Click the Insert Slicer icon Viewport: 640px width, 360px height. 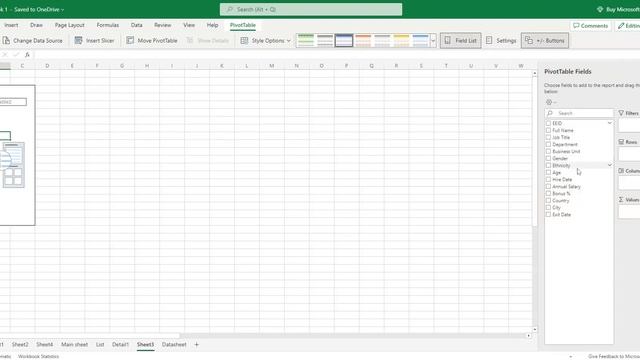pyautogui.click(x=78, y=40)
